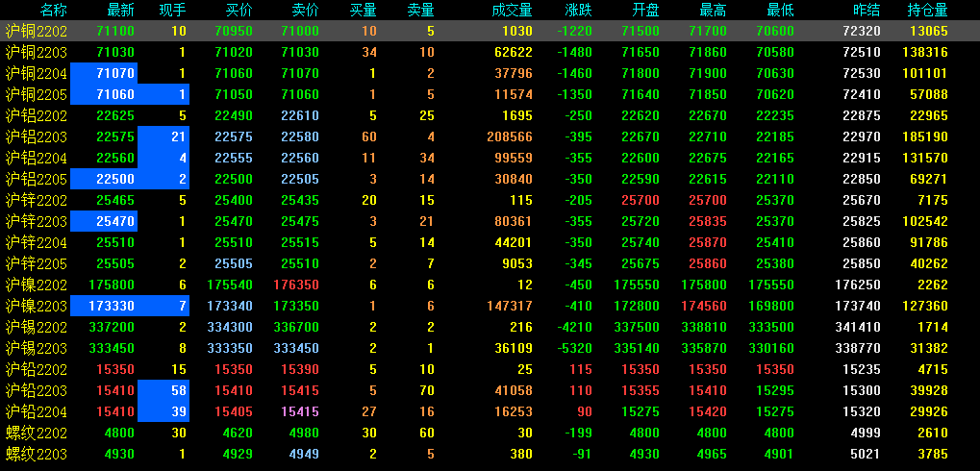The image size is (980, 471).
Task: Select the 螺纹2202 contract name
Action: tap(36, 433)
